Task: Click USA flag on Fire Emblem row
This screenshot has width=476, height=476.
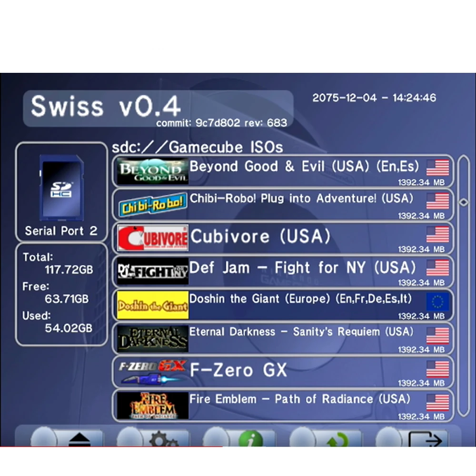Action: pos(437,402)
